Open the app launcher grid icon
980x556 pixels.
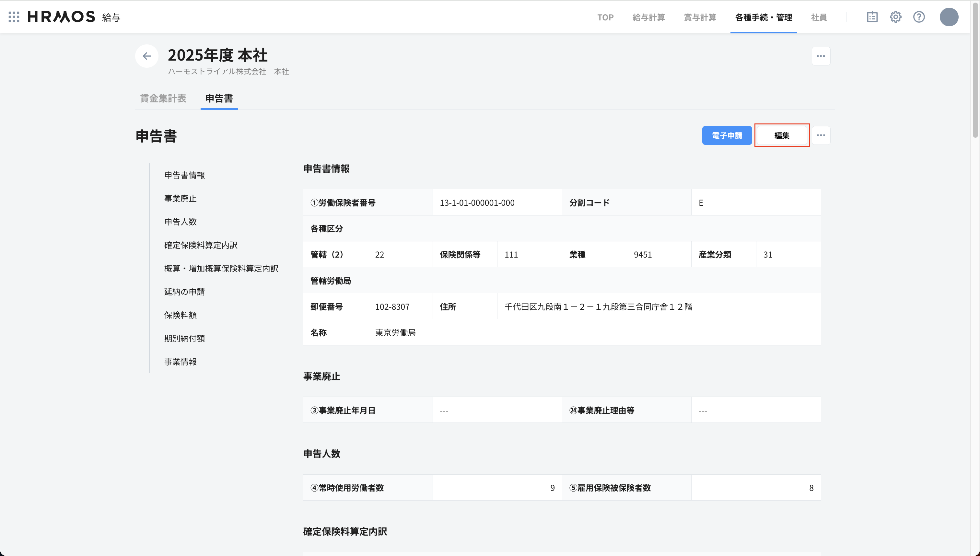(x=14, y=17)
